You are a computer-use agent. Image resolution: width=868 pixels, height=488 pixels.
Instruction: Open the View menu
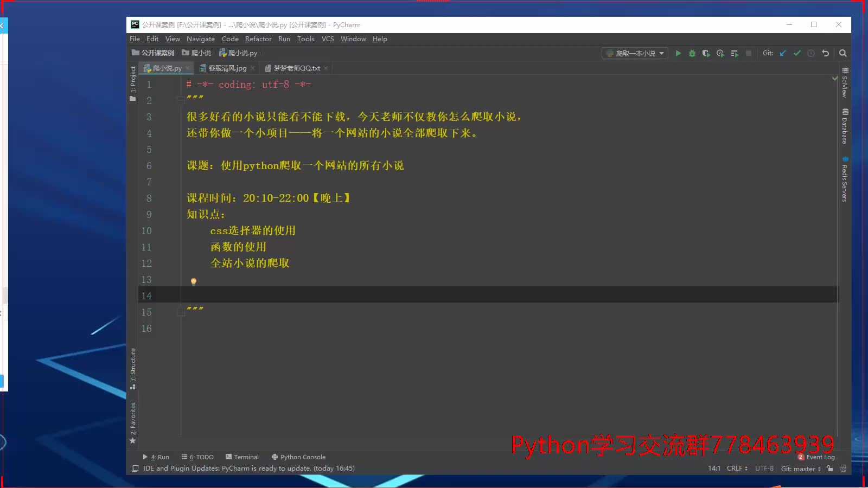173,39
